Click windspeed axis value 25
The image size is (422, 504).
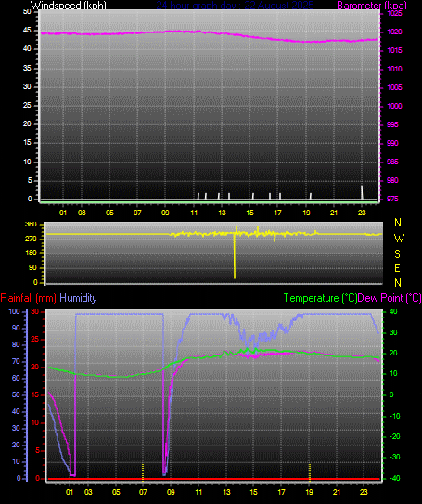27,106
